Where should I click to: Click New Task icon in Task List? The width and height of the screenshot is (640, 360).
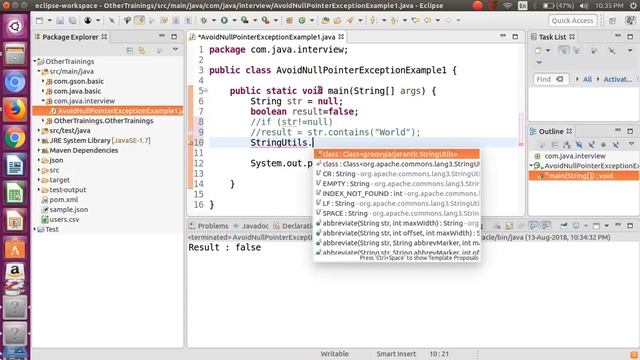point(538,51)
